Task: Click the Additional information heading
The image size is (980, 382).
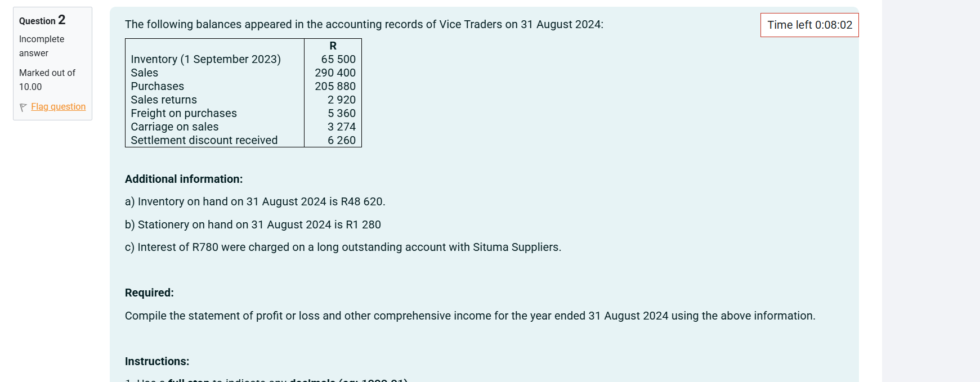Action: coord(183,179)
